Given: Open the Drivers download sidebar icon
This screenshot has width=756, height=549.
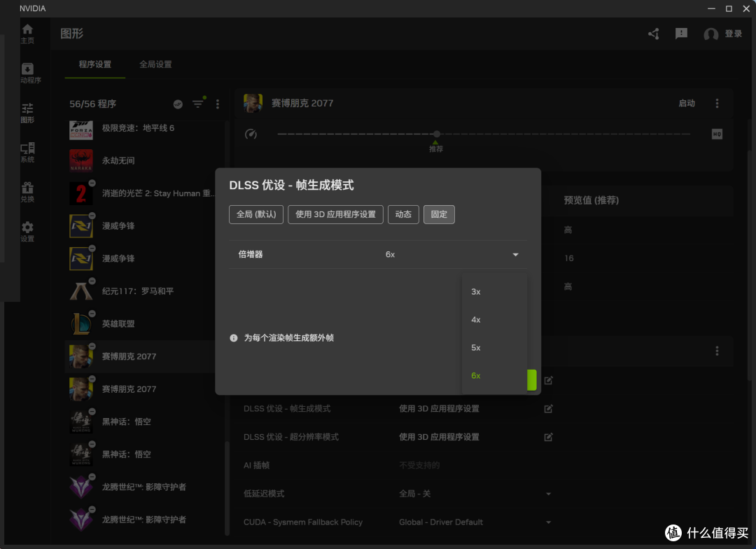Looking at the screenshot, I should pyautogui.click(x=27, y=69).
